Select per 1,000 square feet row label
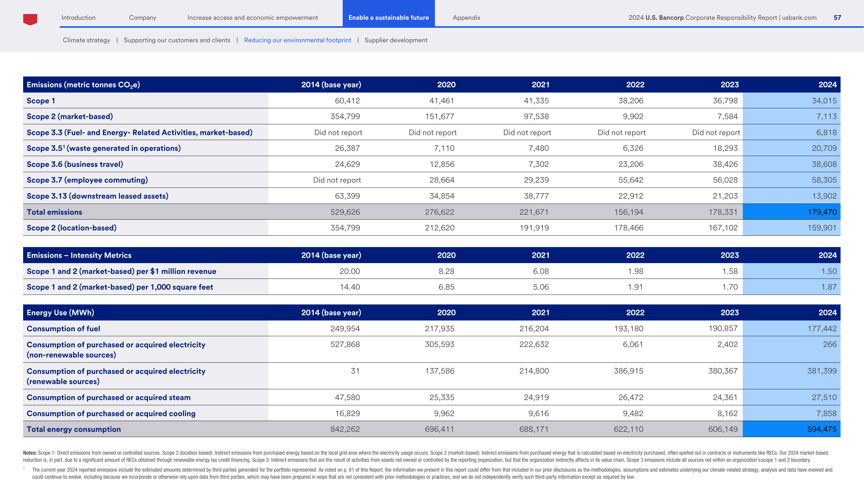864x504 pixels. [120, 287]
